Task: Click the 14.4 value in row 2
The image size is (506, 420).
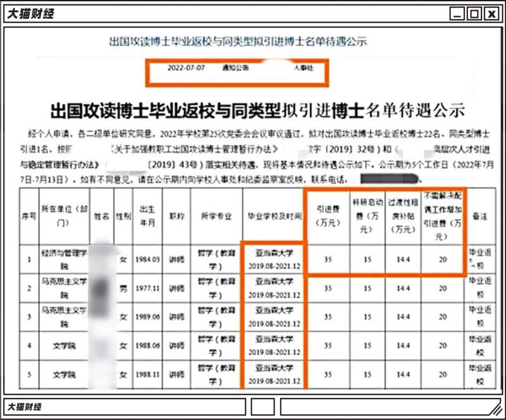Action: [x=403, y=288]
